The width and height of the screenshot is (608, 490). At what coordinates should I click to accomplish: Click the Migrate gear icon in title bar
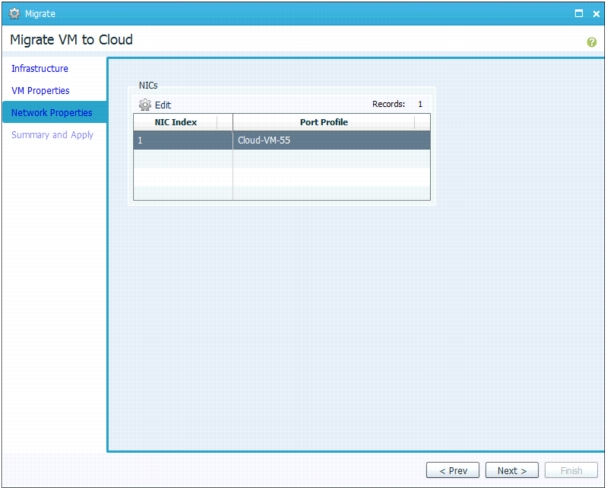click(x=14, y=14)
